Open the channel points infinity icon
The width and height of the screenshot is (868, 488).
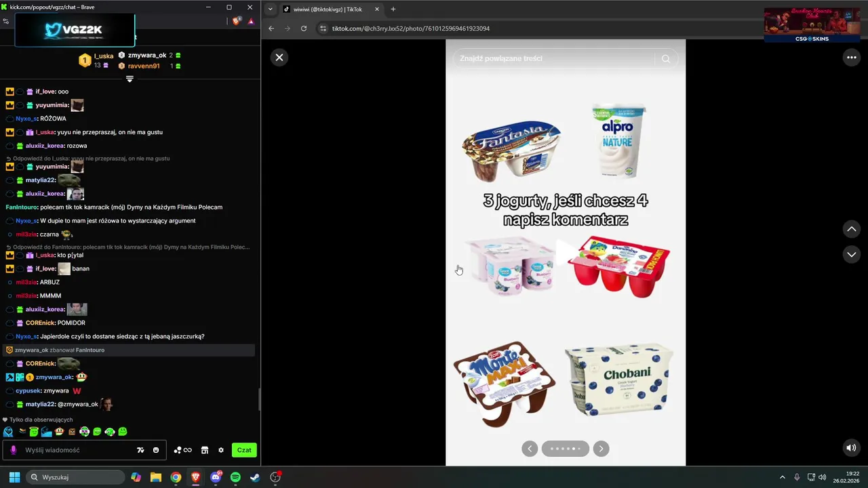click(x=183, y=450)
